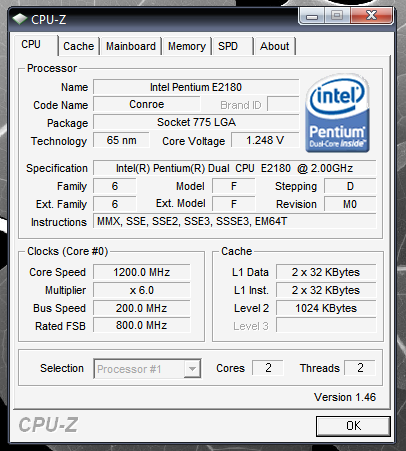Click the Level 2 value '1024 KBytes'
406x451 pixels.
[x=326, y=308]
